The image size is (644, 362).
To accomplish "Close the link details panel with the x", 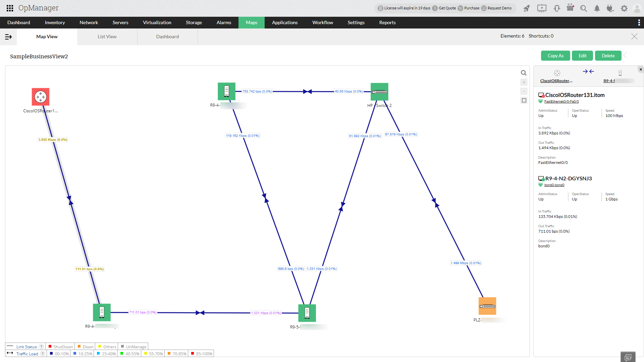I will 641,69.
